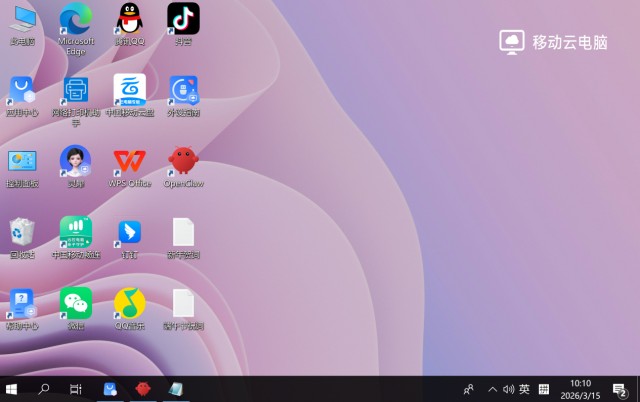
Task: Open the blue shopping bag app center
Action: tap(22, 90)
